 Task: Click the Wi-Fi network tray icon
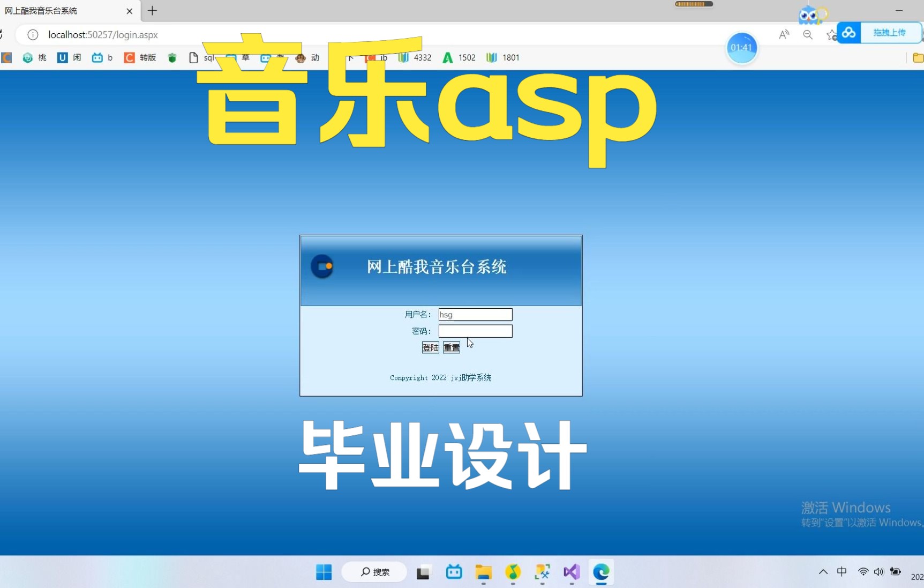[863, 572]
